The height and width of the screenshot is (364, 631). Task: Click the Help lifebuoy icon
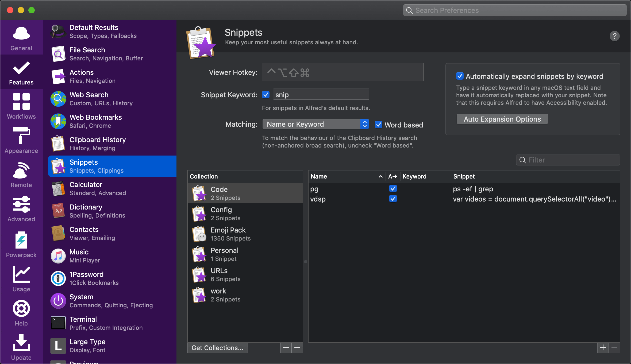point(21,309)
